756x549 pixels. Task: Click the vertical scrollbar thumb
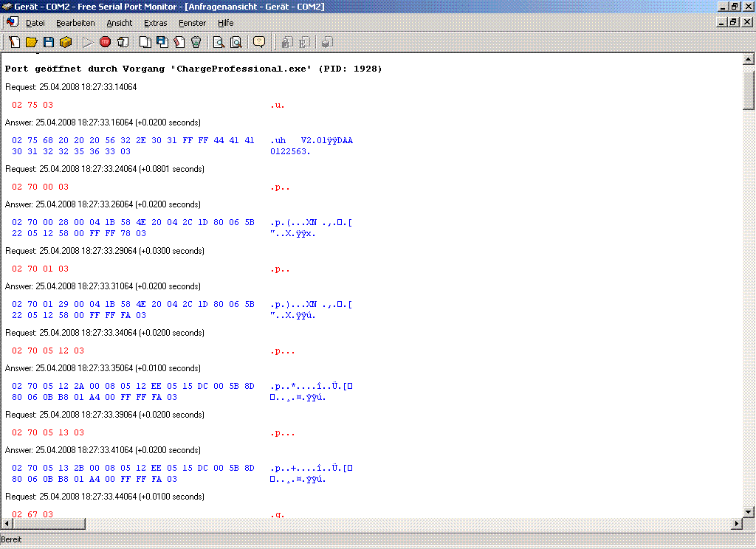[749, 91]
